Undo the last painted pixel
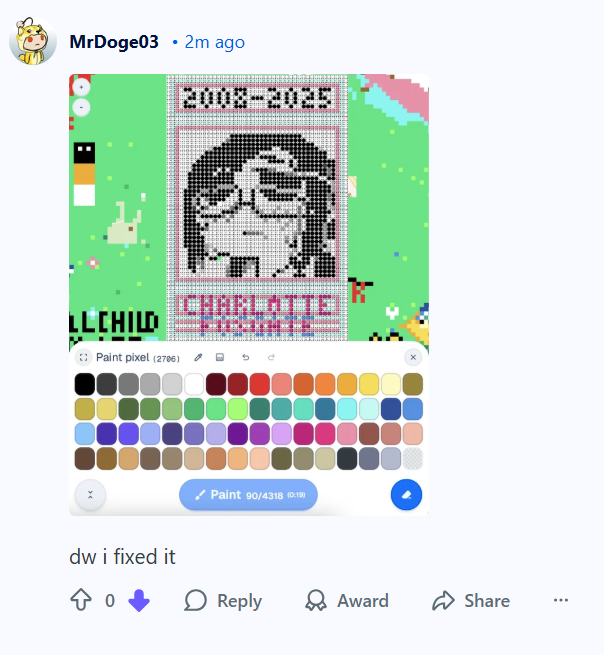Screen dimensions: 604x655 coord(246,357)
